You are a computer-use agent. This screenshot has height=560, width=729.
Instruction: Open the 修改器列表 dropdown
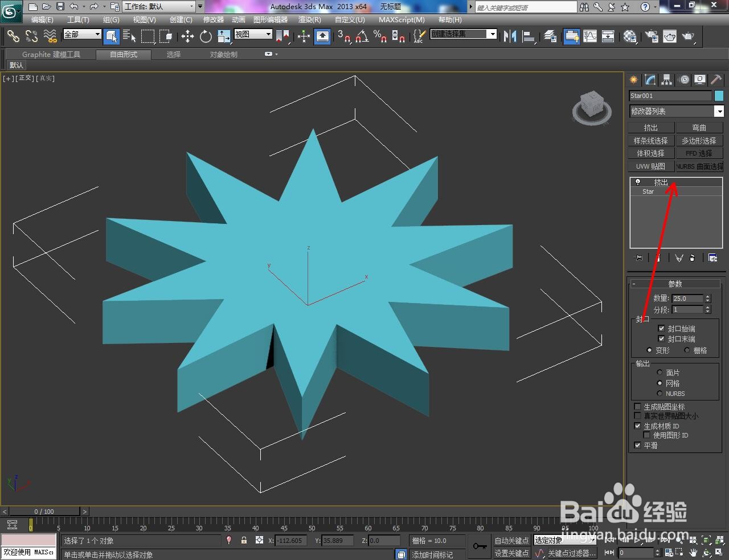click(677, 111)
